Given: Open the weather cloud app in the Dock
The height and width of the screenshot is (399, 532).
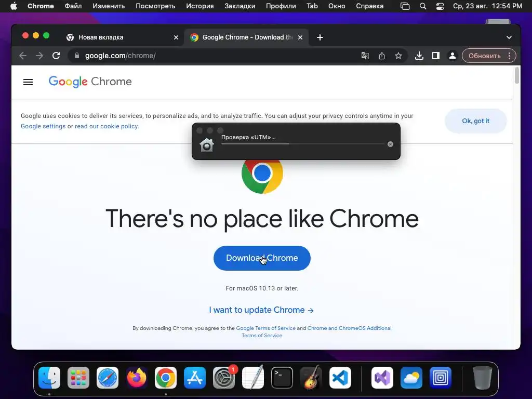Looking at the screenshot, I should pyautogui.click(x=411, y=377).
